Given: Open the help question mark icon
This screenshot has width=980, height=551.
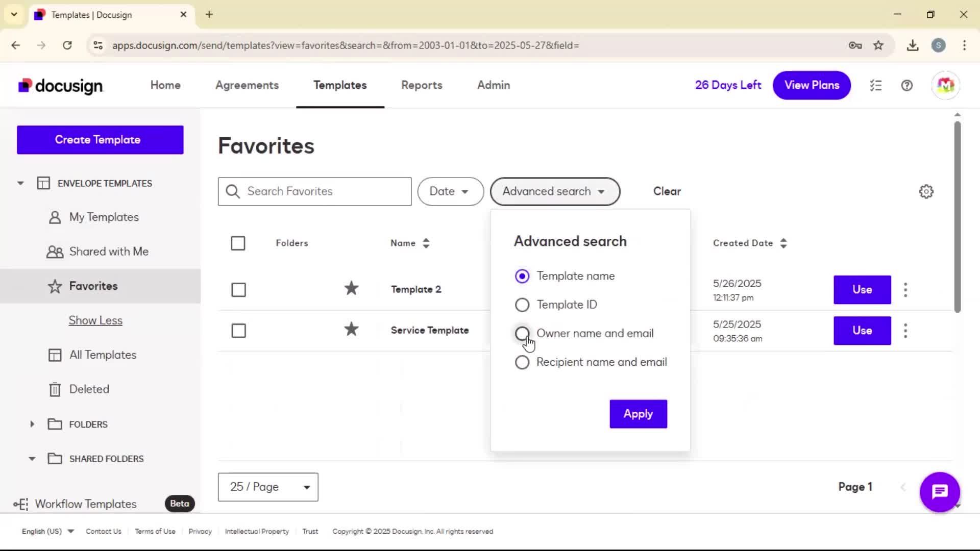Looking at the screenshot, I should coord(906,85).
